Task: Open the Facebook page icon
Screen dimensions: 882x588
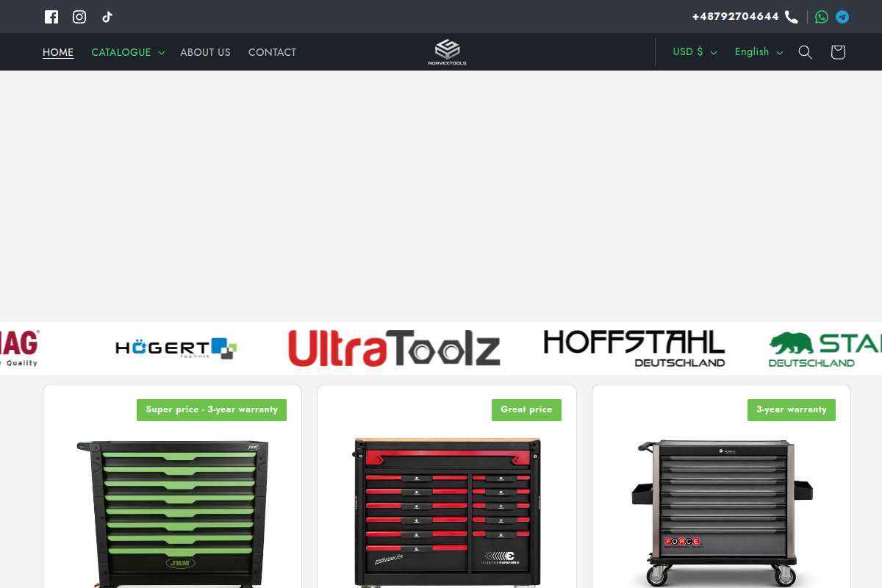Action: [x=51, y=17]
